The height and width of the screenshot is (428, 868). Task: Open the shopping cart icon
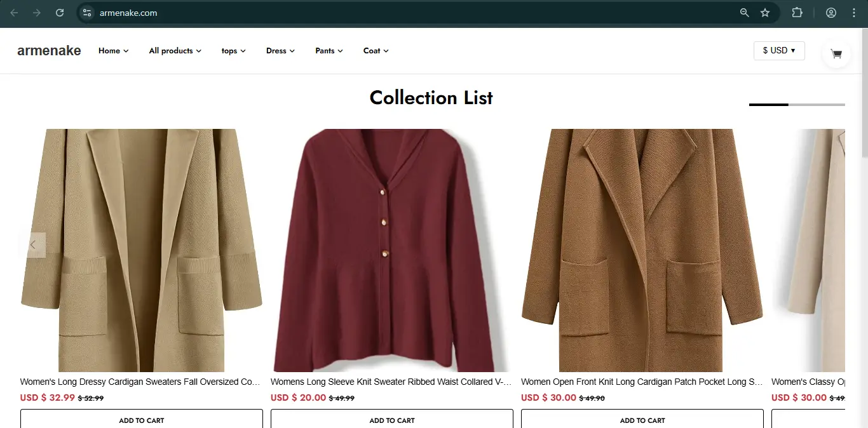[836, 54]
